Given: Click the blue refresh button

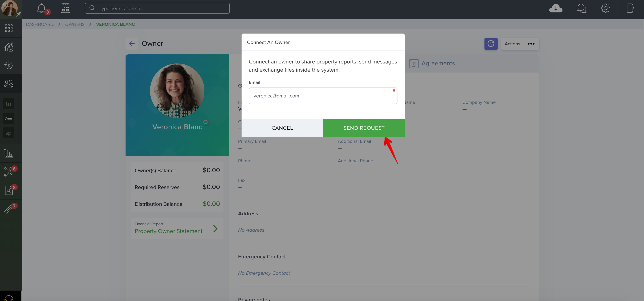Looking at the screenshot, I should click(491, 44).
